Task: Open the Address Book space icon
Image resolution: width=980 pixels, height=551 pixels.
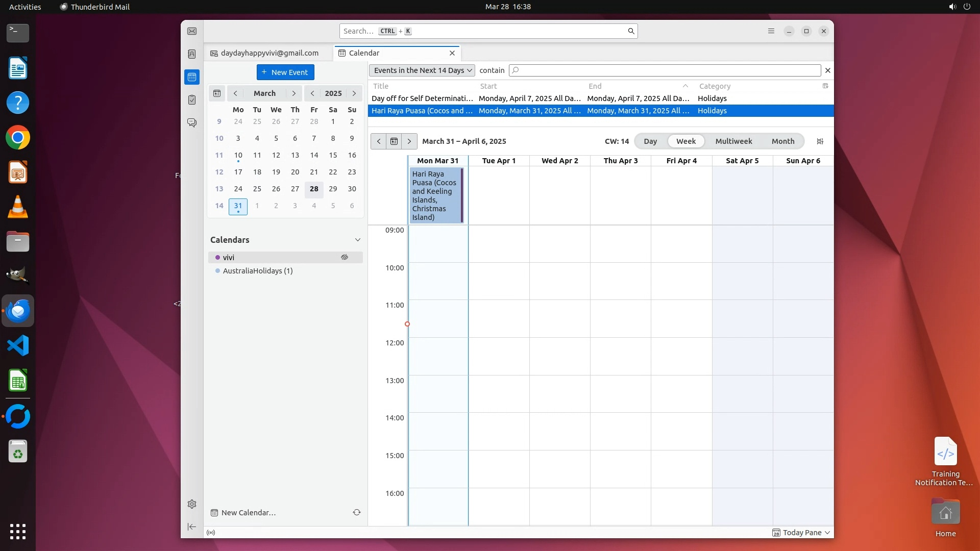Action: coord(192,54)
